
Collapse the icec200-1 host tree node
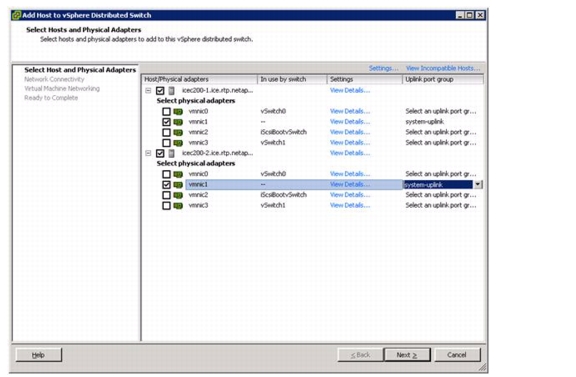[x=148, y=90]
